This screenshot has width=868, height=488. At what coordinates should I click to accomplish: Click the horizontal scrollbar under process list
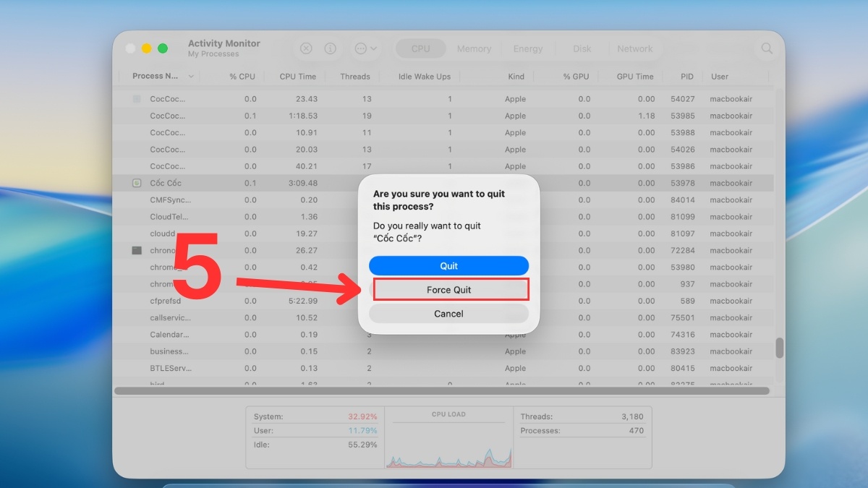tap(442, 390)
